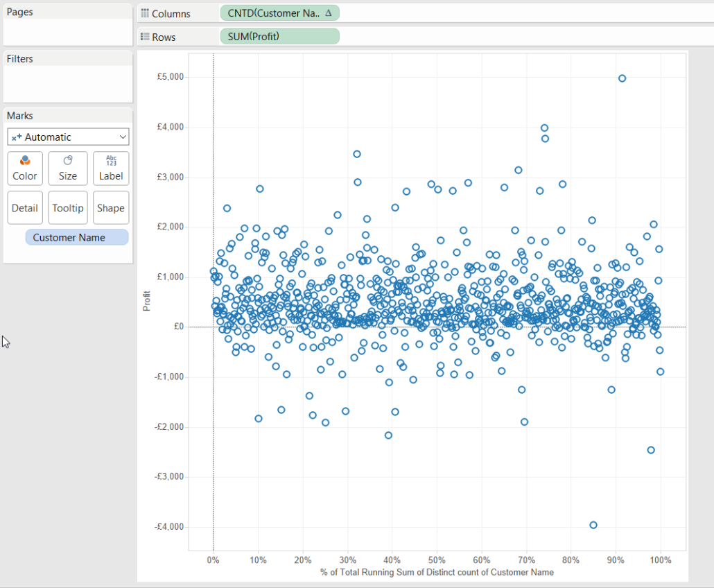The height and width of the screenshot is (588, 714).
Task: Click the Filters shelf header
Action: point(20,59)
